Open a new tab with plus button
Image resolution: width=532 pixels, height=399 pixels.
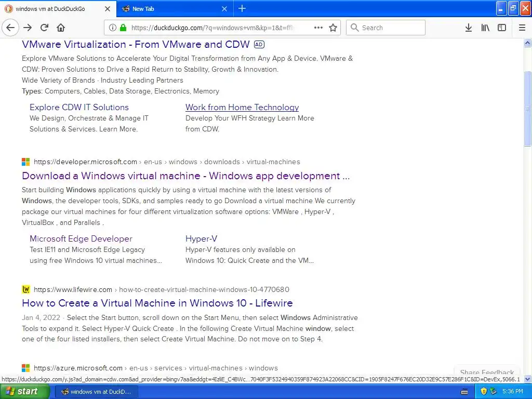point(242,8)
